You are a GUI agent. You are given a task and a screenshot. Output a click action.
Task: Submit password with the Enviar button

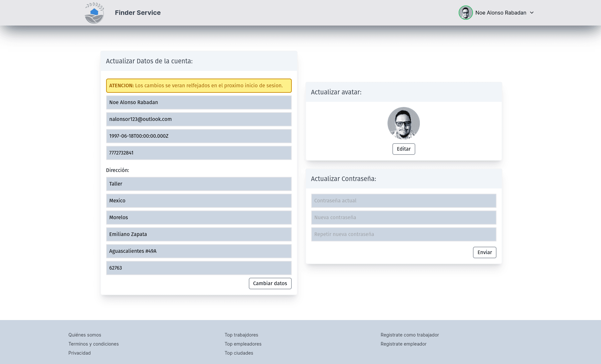[x=484, y=252]
